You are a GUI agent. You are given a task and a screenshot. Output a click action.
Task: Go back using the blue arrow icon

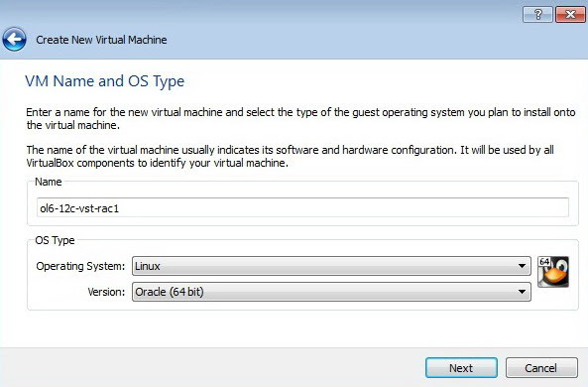point(14,39)
